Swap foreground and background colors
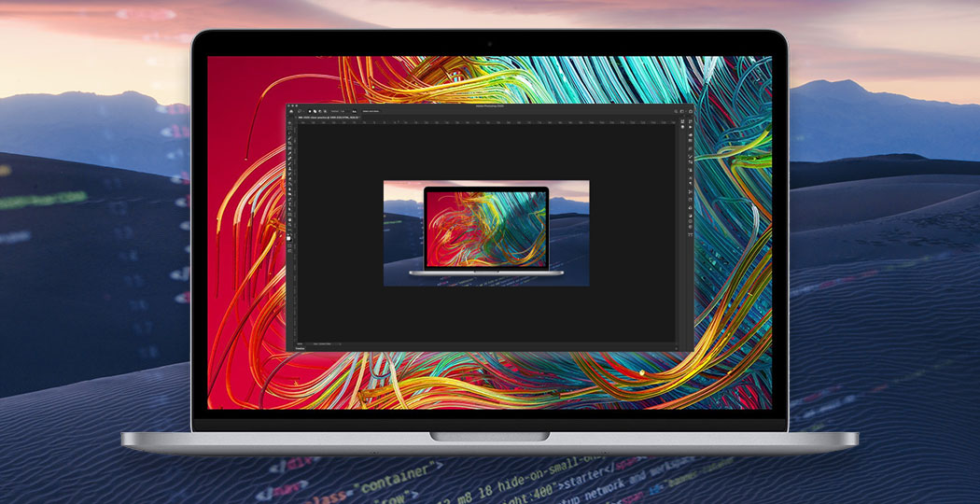Viewport: 980px width, 504px height. (x=291, y=234)
